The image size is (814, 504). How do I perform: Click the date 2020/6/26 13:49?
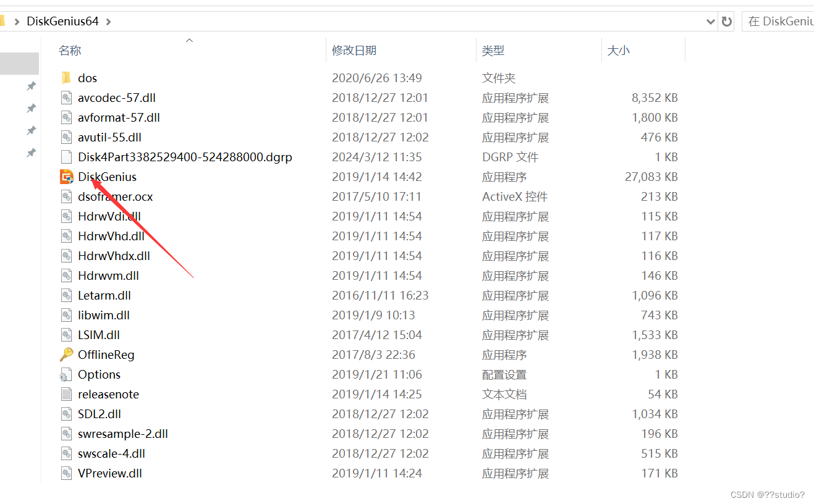376,78
